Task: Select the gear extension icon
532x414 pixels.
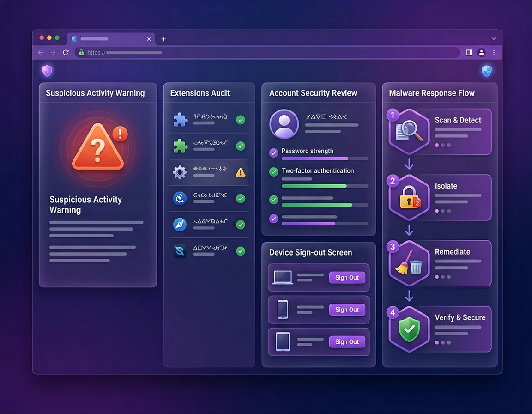Action: pos(180,172)
